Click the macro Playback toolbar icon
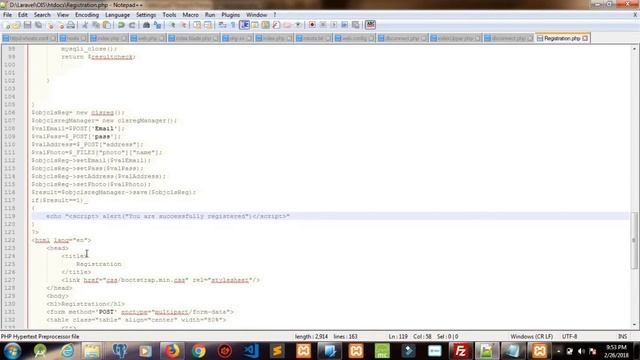This screenshot has height=360, width=640. (334, 25)
